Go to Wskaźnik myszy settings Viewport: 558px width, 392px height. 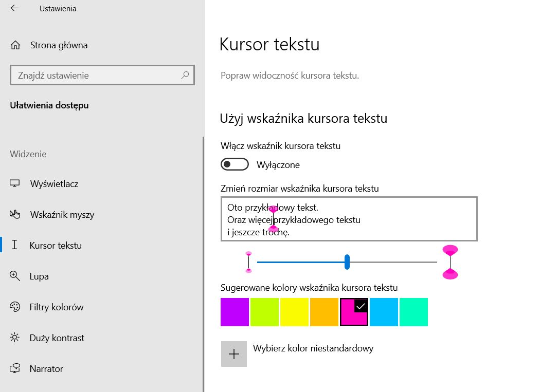(x=62, y=215)
